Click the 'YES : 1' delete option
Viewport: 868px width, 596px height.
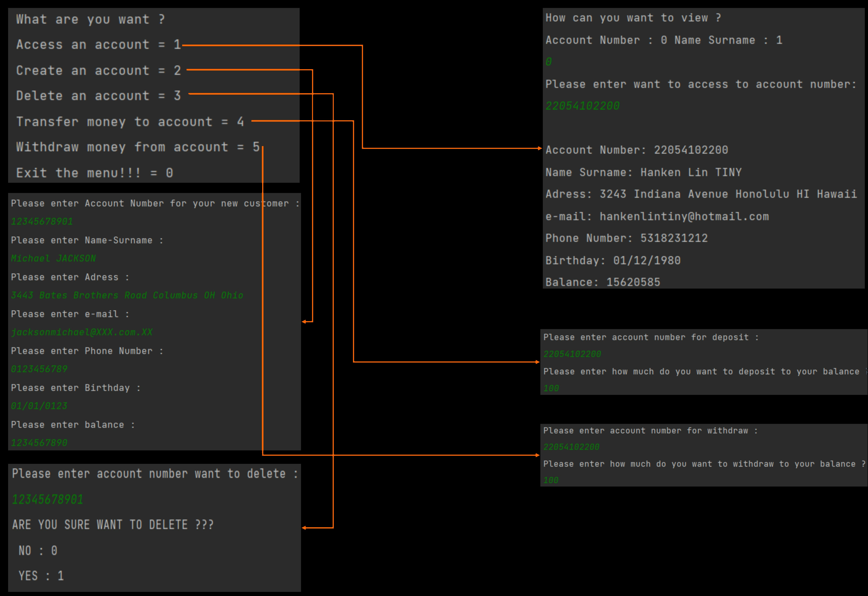pyautogui.click(x=41, y=576)
